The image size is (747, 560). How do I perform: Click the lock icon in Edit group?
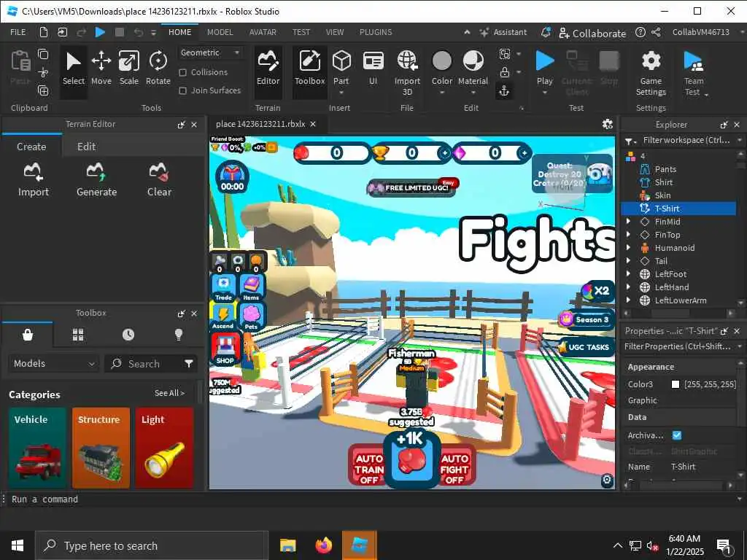point(505,72)
